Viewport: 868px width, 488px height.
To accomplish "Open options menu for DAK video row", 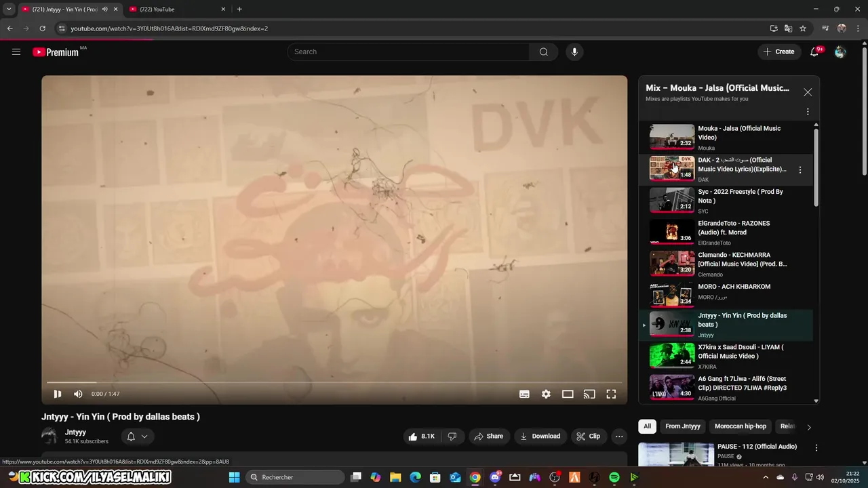I will tap(800, 170).
